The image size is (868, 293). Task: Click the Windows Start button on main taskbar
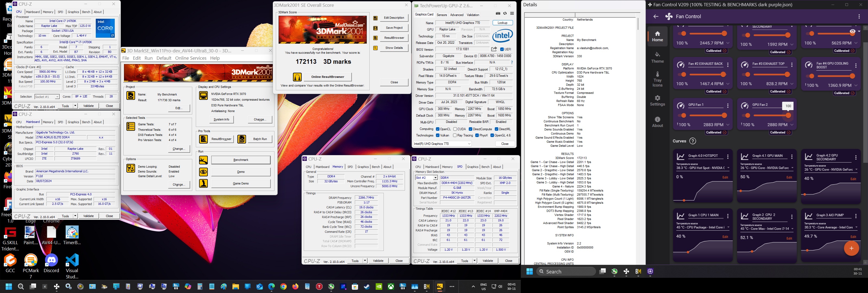click(x=9, y=286)
